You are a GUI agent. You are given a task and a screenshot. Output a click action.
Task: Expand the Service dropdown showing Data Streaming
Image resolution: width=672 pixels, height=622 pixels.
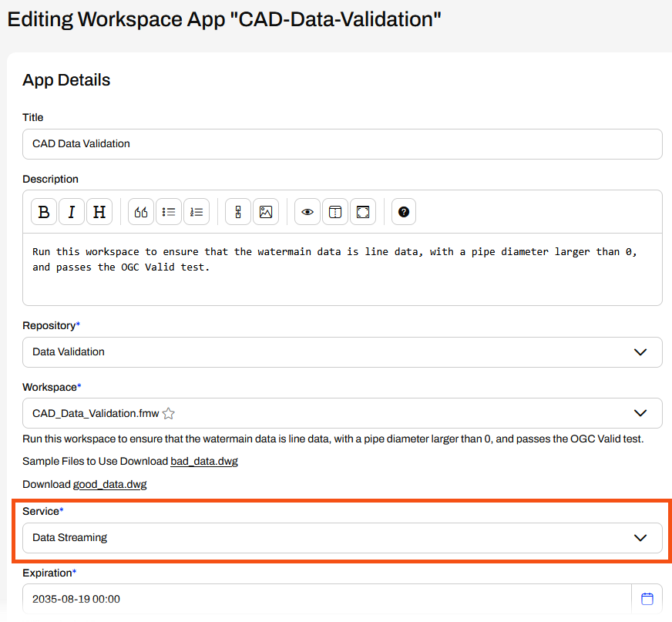(640, 538)
